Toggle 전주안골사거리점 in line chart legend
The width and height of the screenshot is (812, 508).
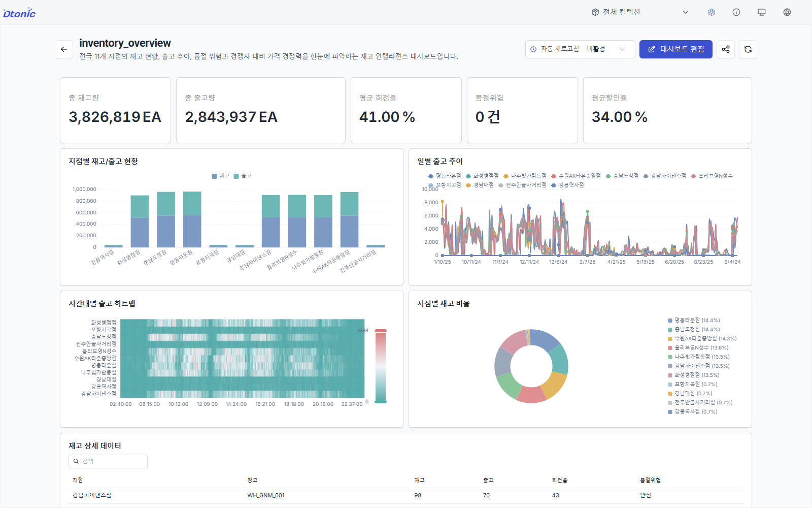pyautogui.click(x=522, y=185)
